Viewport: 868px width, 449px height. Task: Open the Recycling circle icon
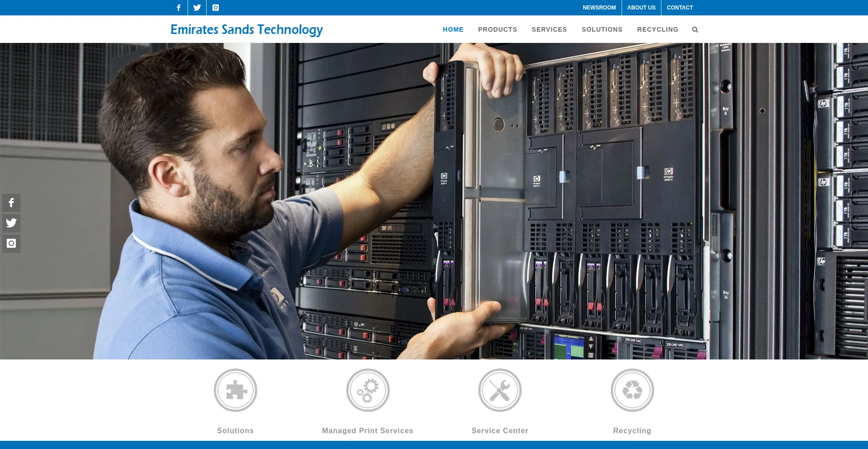click(x=632, y=390)
